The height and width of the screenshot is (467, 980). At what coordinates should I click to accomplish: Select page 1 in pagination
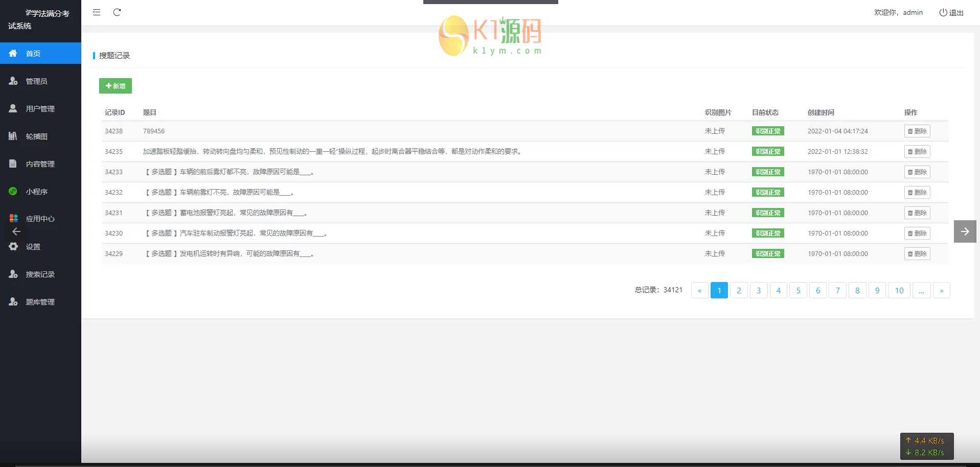719,290
